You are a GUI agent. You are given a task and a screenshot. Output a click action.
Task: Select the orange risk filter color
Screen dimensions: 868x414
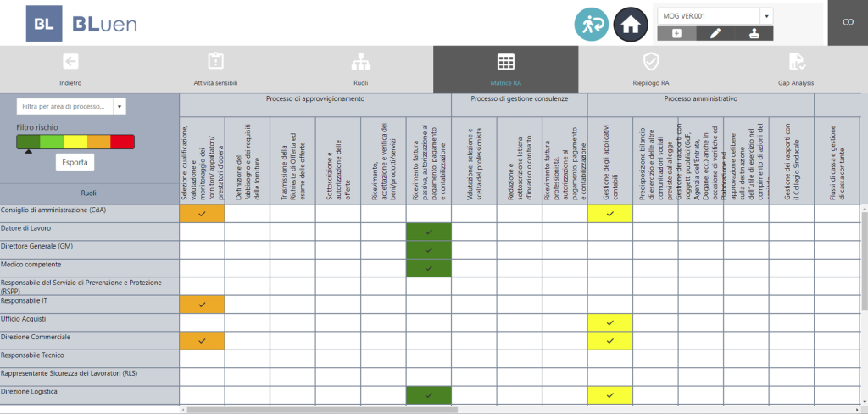(99, 142)
